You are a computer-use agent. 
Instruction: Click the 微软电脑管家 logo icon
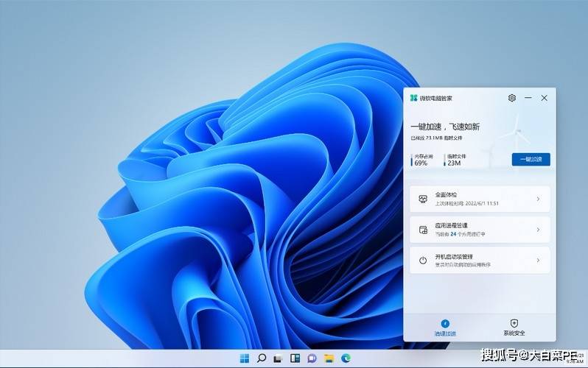pos(413,98)
